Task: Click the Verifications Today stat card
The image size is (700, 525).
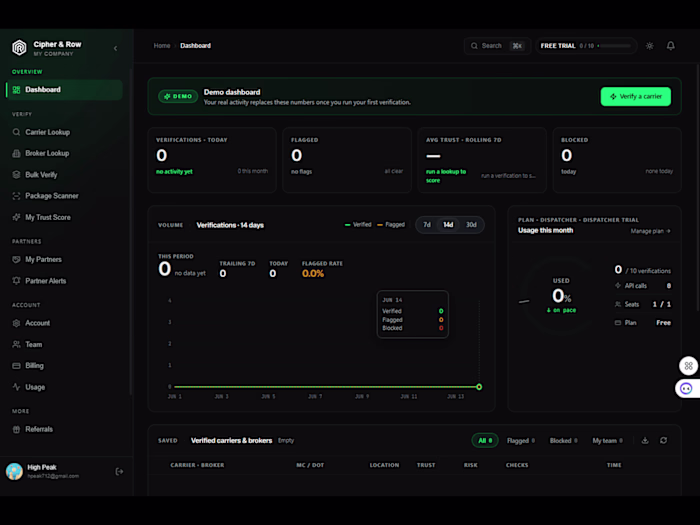Action: click(212, 160)
